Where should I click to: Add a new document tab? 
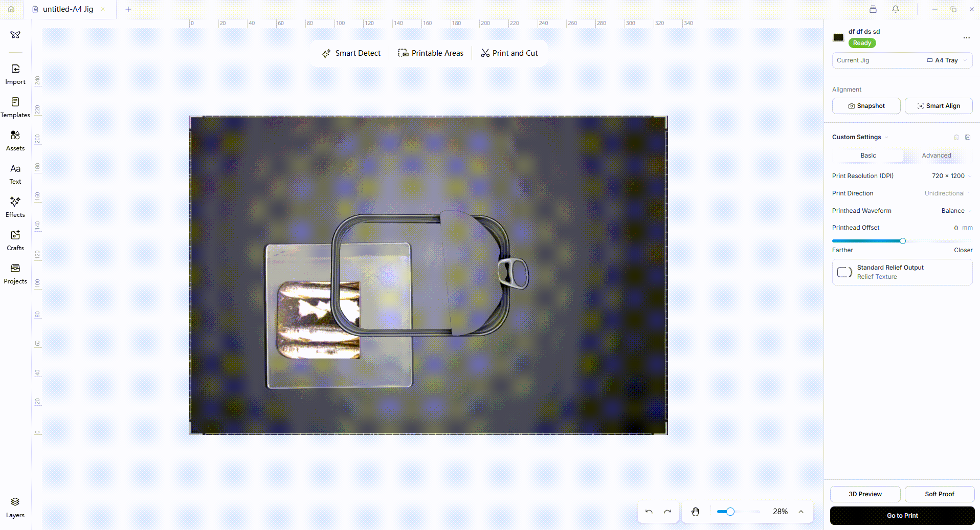pos(128,9)
